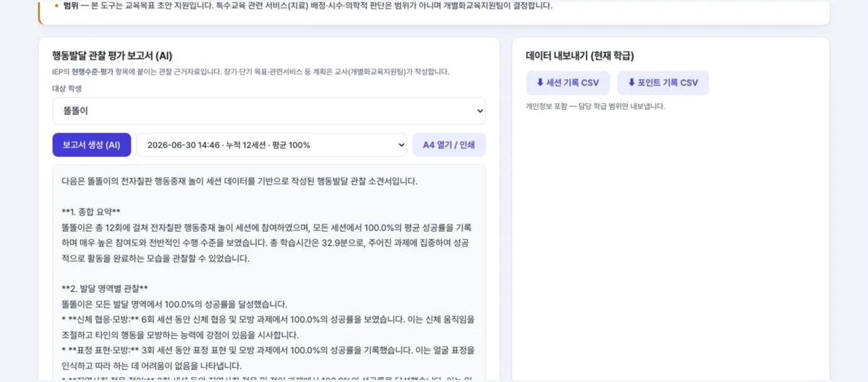The image size is (868, 382).
Task: Click the report line **2. 발달 영역별 관찰**
Action: [x=104, y=288]
